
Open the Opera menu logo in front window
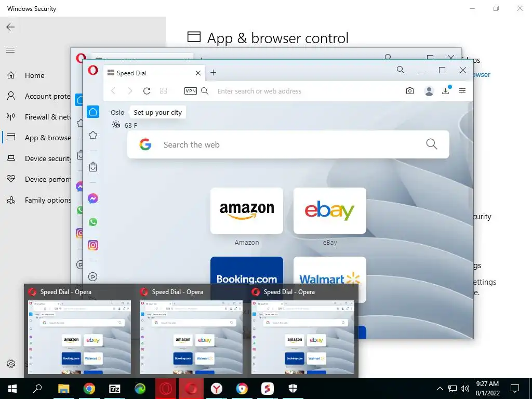click(x=92, y=70)
